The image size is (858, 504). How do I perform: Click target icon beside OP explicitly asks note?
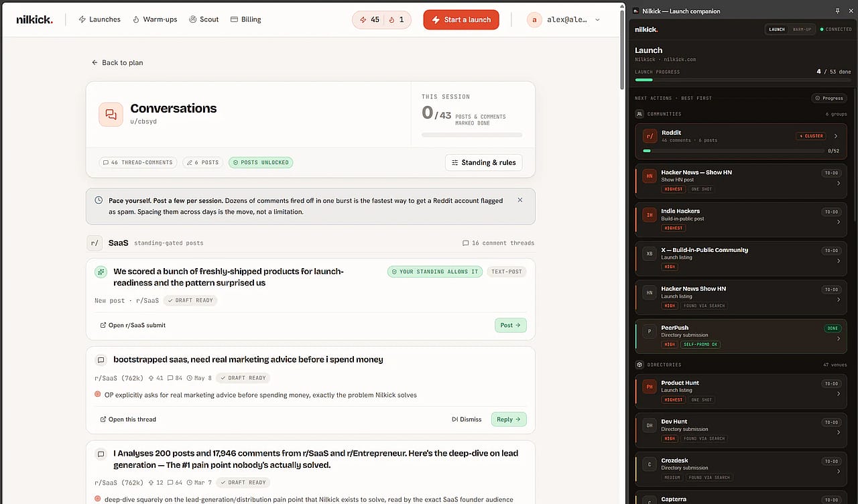pos(98,395)
